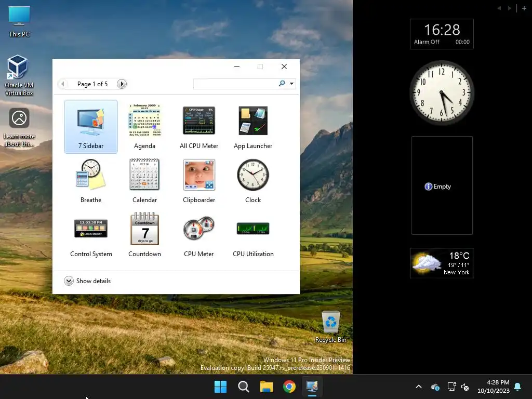This screenshot has height=399, width=532.
Task: Select the Recycle Bin icon
Action: (x=331, y=327)
